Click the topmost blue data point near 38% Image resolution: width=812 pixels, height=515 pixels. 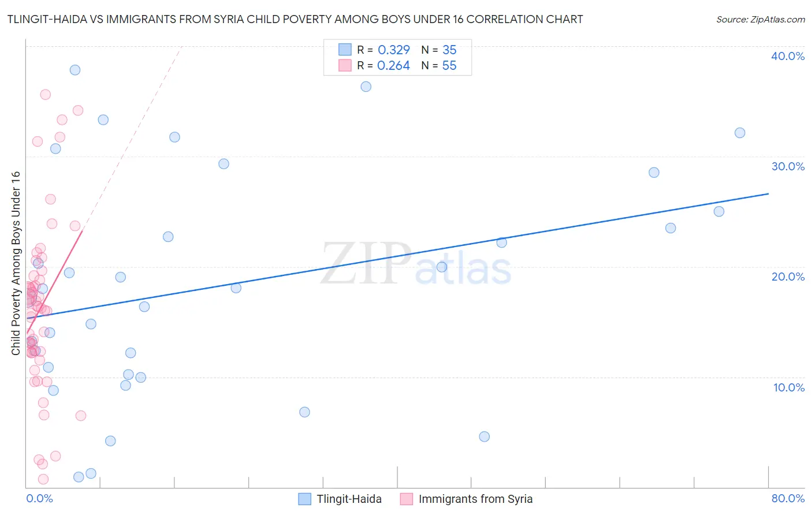(x=75, y=70)
